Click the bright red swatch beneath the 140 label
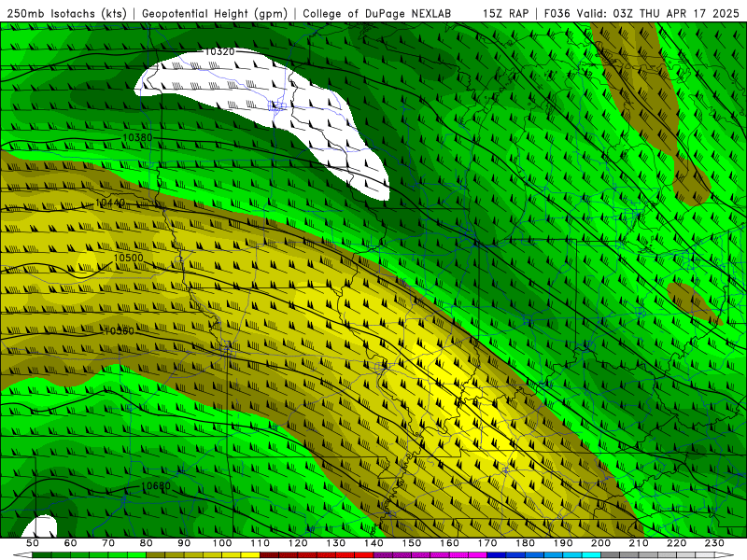 [x=364, y=555]
